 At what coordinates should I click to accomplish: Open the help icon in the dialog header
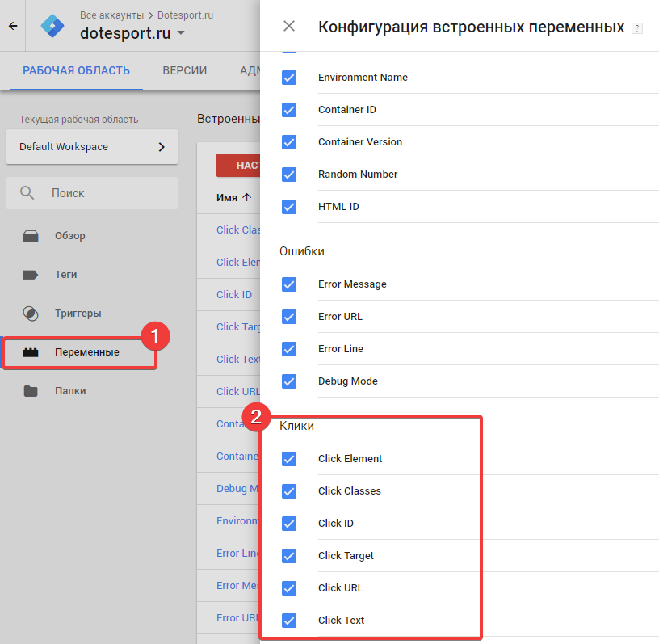(636, 27)
